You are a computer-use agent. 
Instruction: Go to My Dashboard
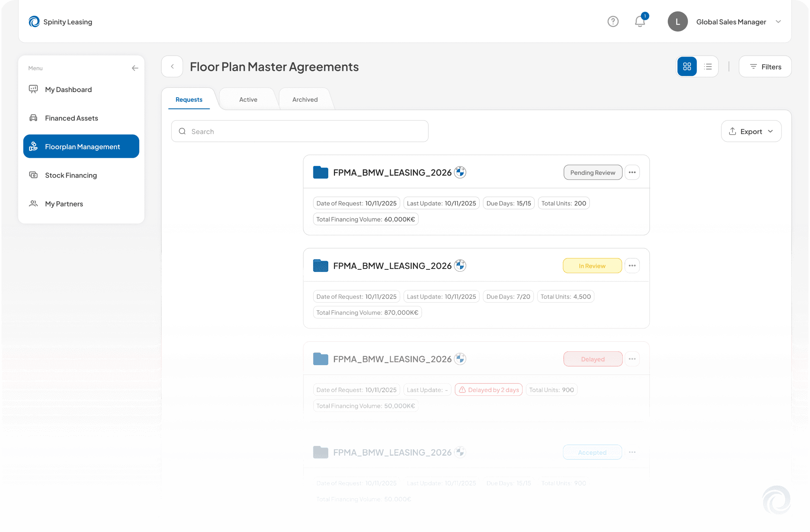pos(68,89)
